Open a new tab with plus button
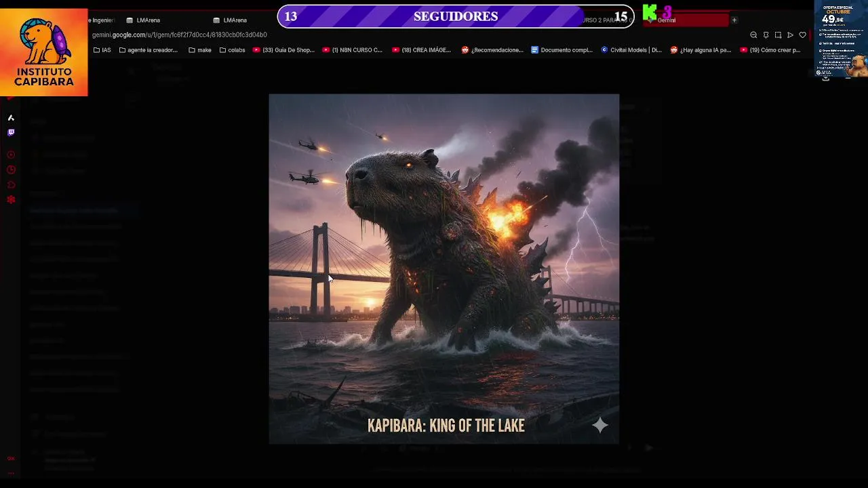Viewport: 868px width, 488px height. (x=734, y=20)
